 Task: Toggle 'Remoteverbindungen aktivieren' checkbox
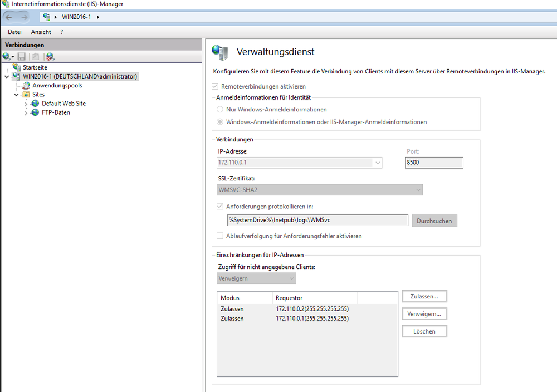216,87
